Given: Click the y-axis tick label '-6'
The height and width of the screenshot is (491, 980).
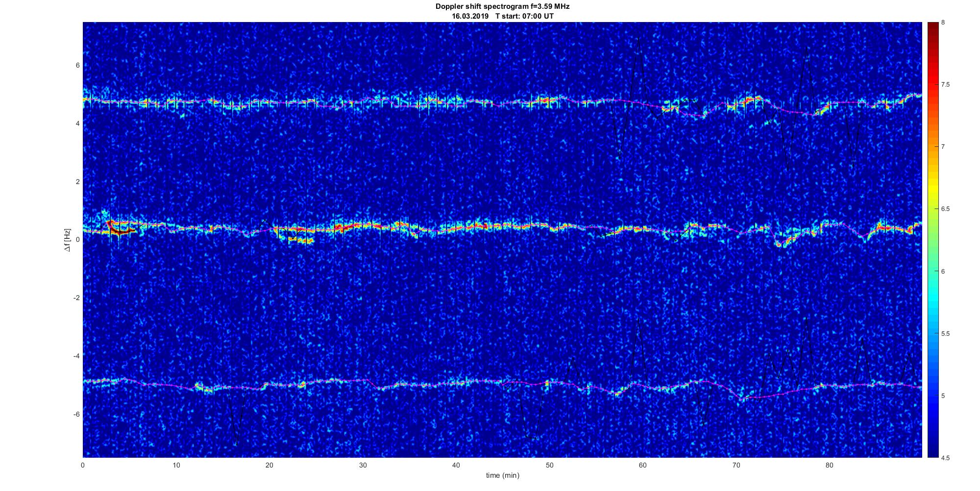Looking at the screenshot, I should pyautogui.click(x=76, y=414).
